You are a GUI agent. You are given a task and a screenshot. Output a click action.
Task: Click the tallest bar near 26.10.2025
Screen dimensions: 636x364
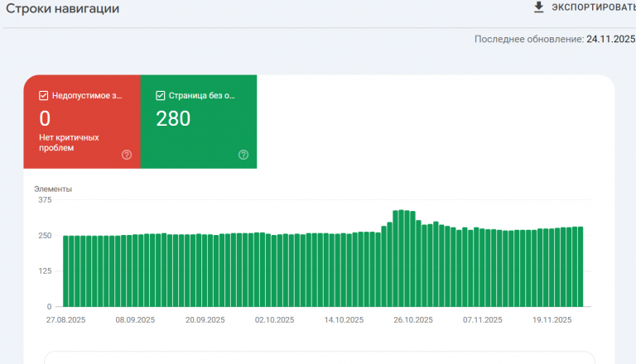tap(401, 258)
